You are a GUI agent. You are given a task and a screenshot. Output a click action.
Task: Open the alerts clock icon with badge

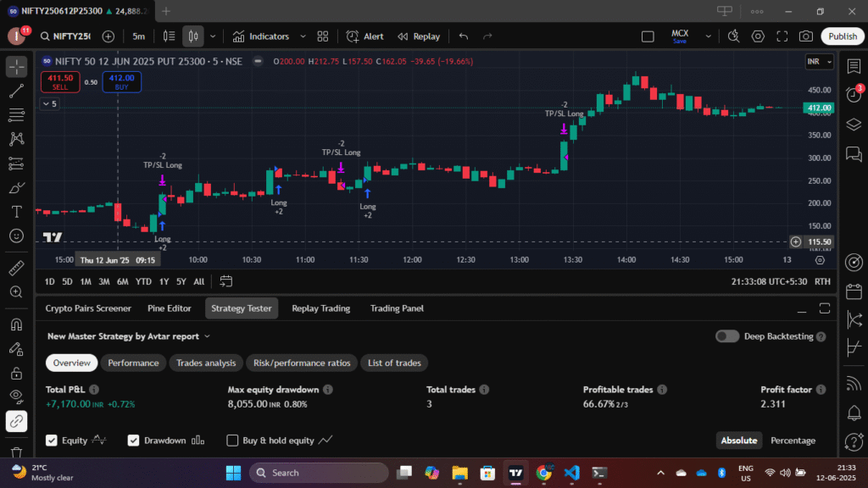pyautogui.click(x=854, y=95)
